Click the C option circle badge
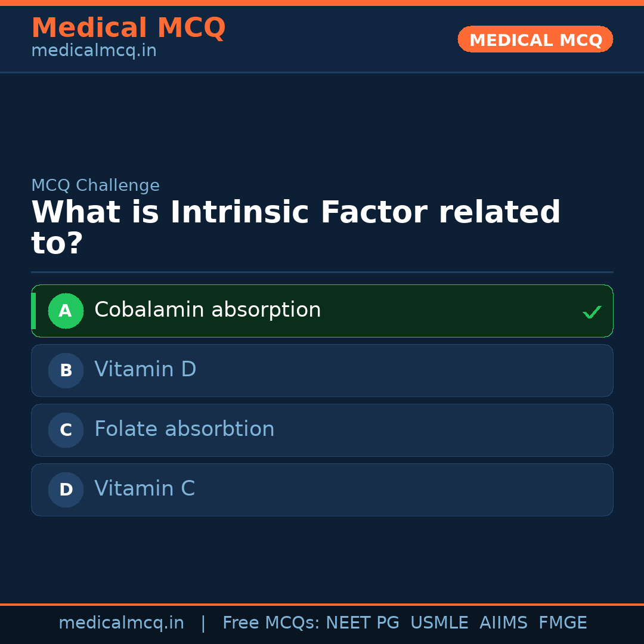Image resolution: width=644 pixels, height=644 pixels. (66, 430)
